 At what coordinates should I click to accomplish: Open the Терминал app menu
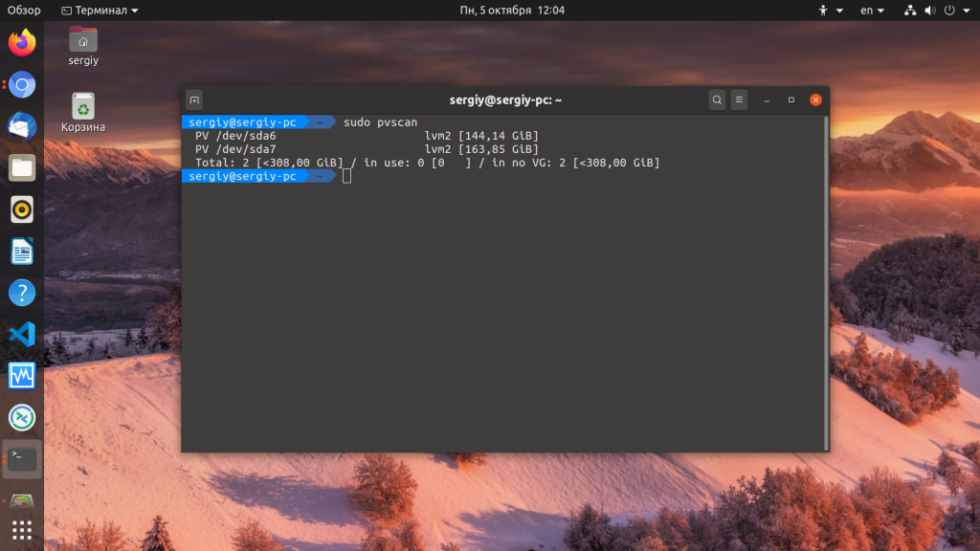click(x=100, y=11)
